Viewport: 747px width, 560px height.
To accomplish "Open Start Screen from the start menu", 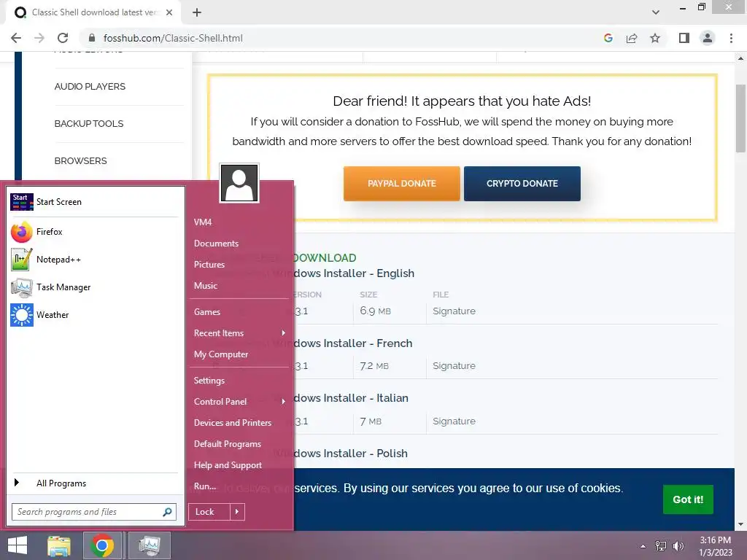I will [x=94, y=202].
